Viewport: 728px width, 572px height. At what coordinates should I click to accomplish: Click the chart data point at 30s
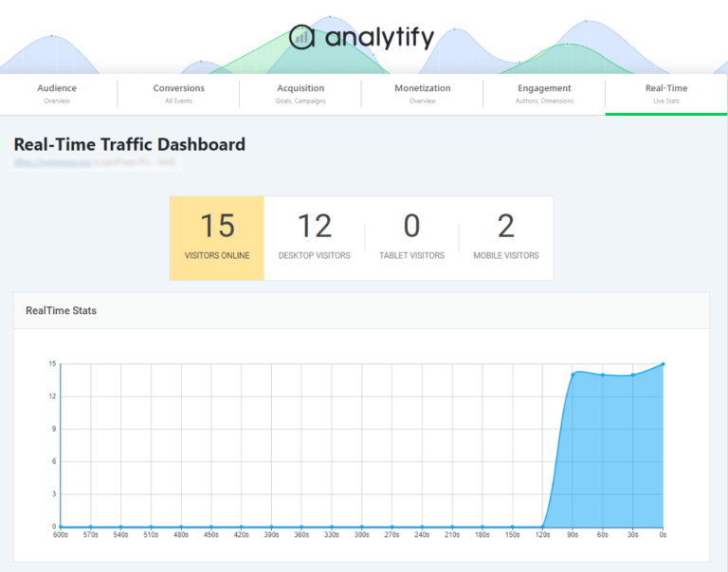point(632,375)
